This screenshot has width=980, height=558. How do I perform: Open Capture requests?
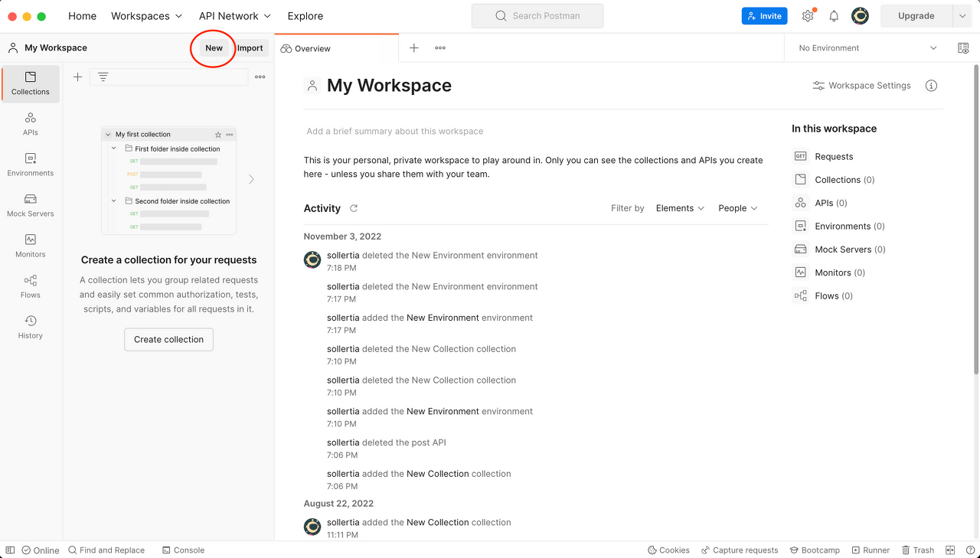click(x=740, y=550)
